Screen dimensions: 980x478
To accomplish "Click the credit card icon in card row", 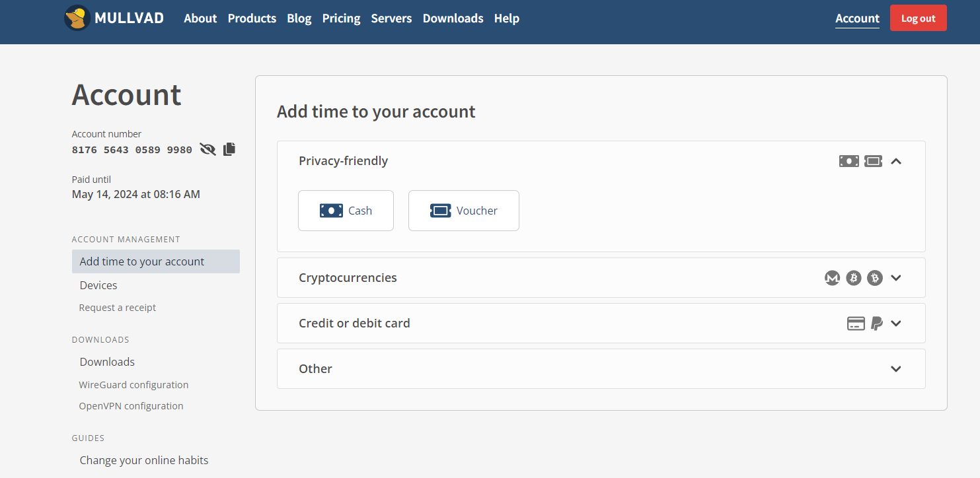I will [x=856, y=324].
